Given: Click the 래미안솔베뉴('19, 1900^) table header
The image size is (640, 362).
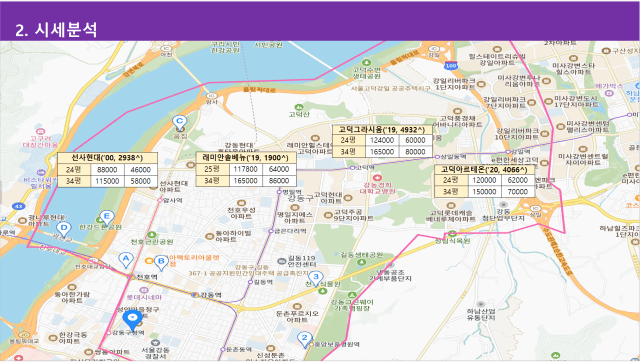Looking at the screenshot, I should click(246, 158).
